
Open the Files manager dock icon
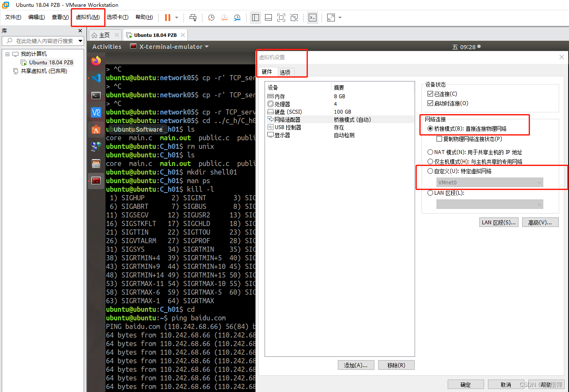(96, 164)
